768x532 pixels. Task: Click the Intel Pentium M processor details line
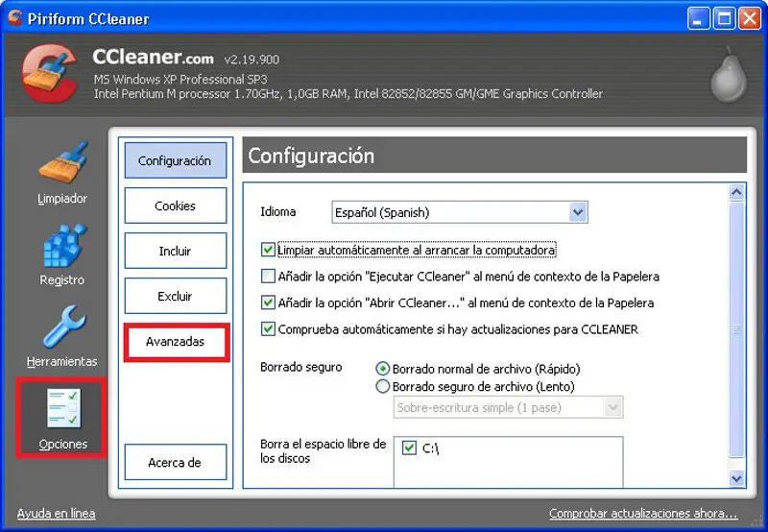pos(348,93)
